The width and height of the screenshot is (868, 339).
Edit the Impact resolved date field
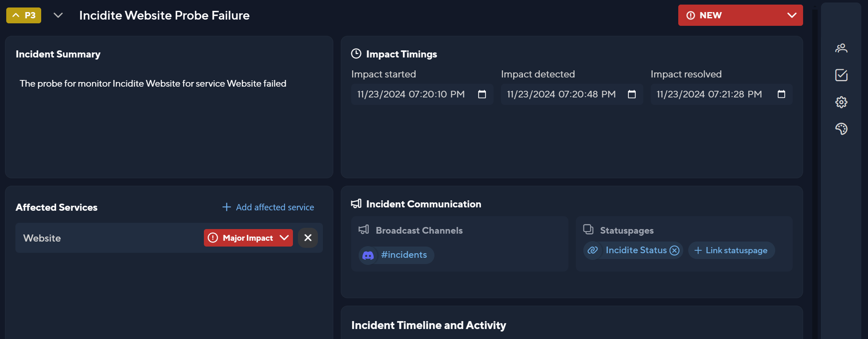[x=722, y=94]
